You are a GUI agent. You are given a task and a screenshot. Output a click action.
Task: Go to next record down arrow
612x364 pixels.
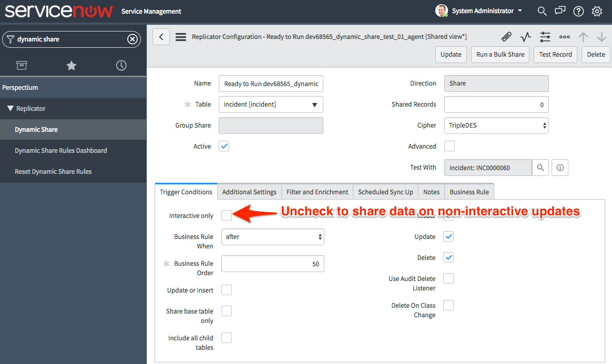coord(601,37)
